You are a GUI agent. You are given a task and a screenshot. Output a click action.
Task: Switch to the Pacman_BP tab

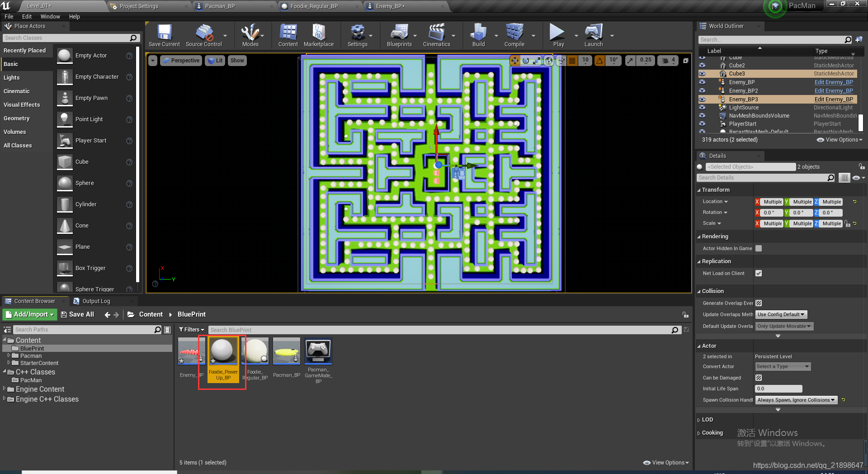point(220,6)
